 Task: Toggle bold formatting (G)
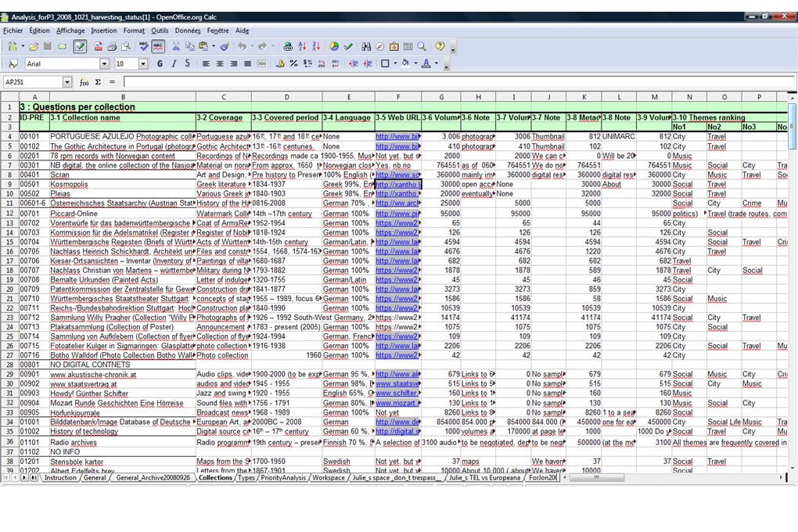click(x=160, y=63)
